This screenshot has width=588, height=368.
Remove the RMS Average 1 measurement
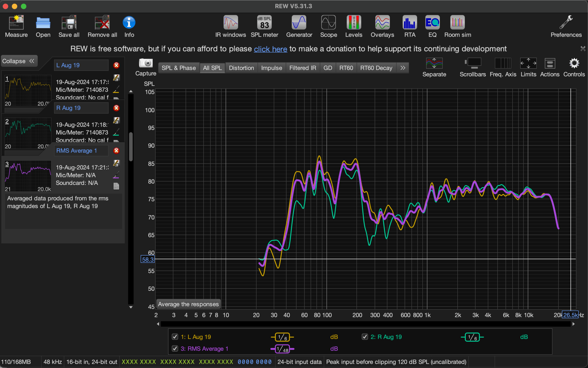[x=116, y=151]
